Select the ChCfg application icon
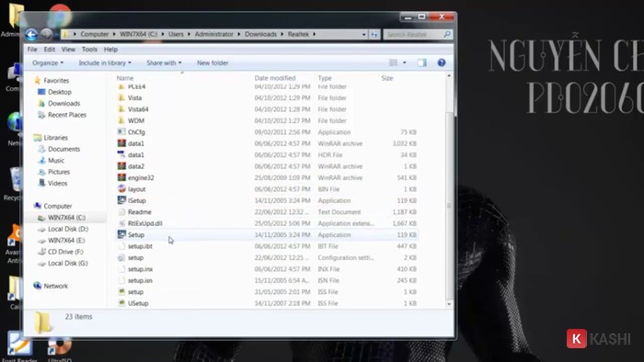 click(121, 131)
